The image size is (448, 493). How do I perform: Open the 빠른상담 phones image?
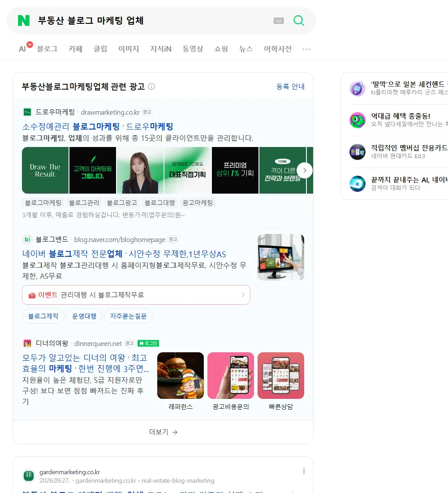point(281,376)
